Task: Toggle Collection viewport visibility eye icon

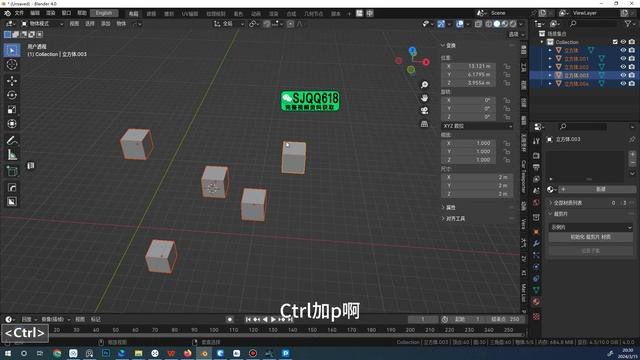Action: (x=623, y=42)
